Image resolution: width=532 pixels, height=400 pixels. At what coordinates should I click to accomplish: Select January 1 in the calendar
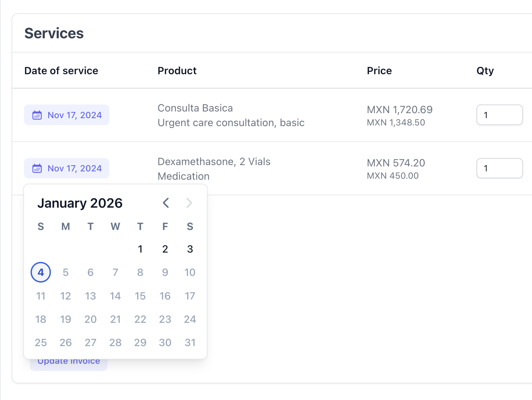click(x=140, y=249)
